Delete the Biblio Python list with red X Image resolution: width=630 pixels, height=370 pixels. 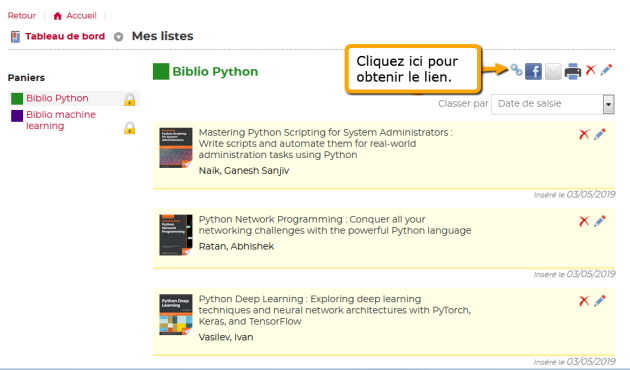[591, 70]
